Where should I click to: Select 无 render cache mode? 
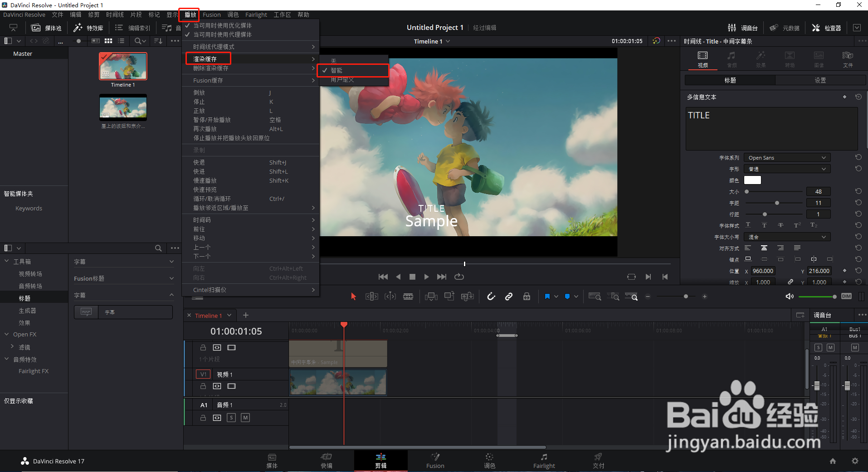pos(354,61)
